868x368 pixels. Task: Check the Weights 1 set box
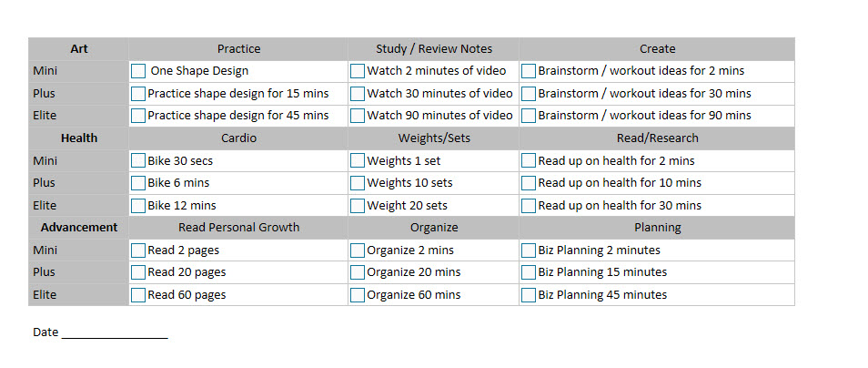[358, 160]
